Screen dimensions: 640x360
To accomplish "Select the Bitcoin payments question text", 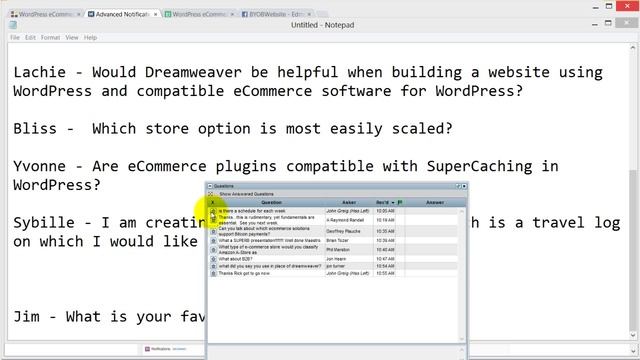I will tap(264, 231).
